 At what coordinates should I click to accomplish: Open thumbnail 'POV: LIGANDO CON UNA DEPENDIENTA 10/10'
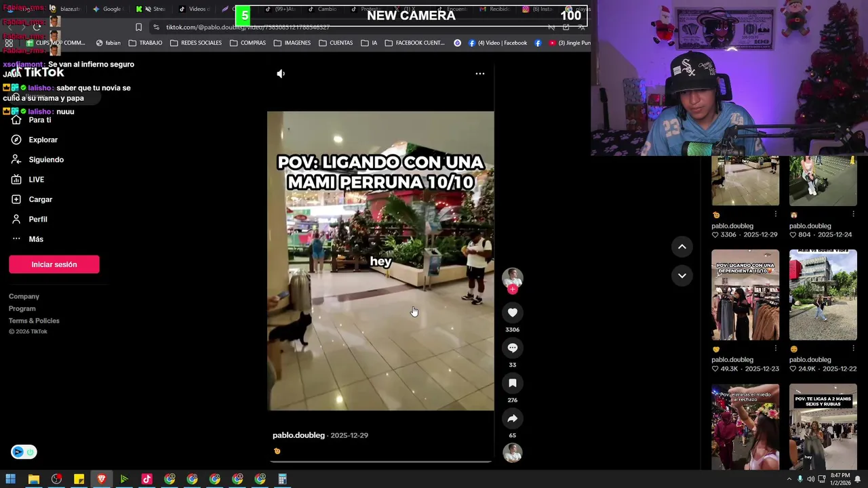pos(745,295)
